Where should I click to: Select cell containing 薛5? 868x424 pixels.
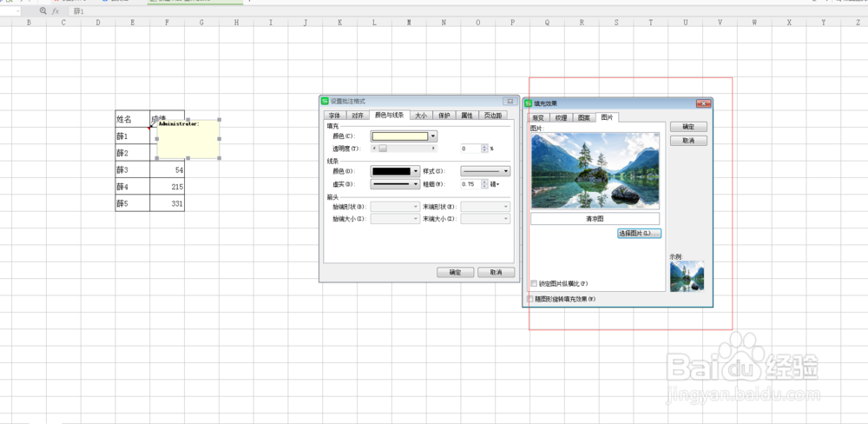pyautogui.click(x=132, y=202)
